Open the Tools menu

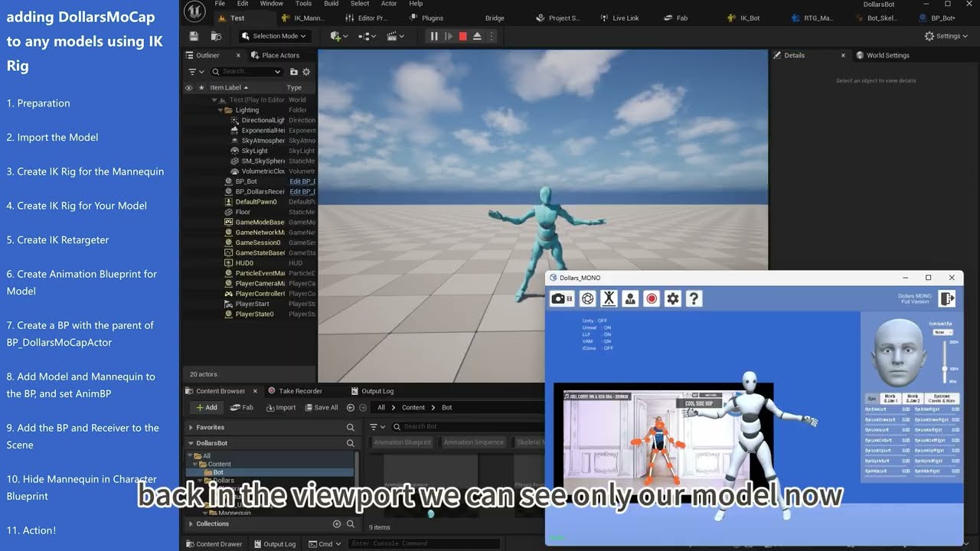[303, 4]
